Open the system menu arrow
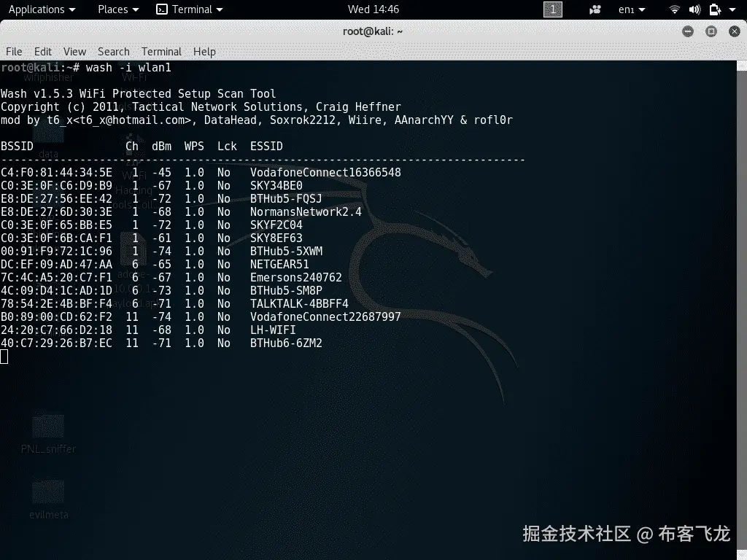Screen dimensions: 747x560 coord(732,9)
